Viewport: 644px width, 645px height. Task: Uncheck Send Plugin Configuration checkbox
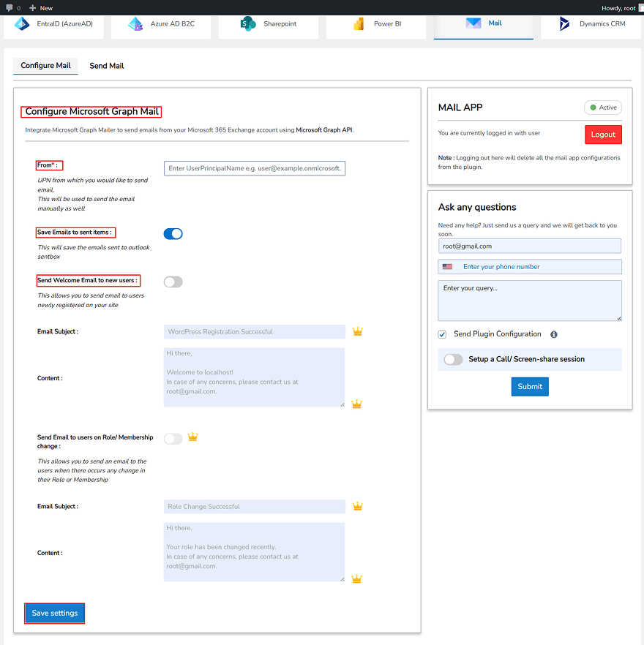tap(442, 334)
